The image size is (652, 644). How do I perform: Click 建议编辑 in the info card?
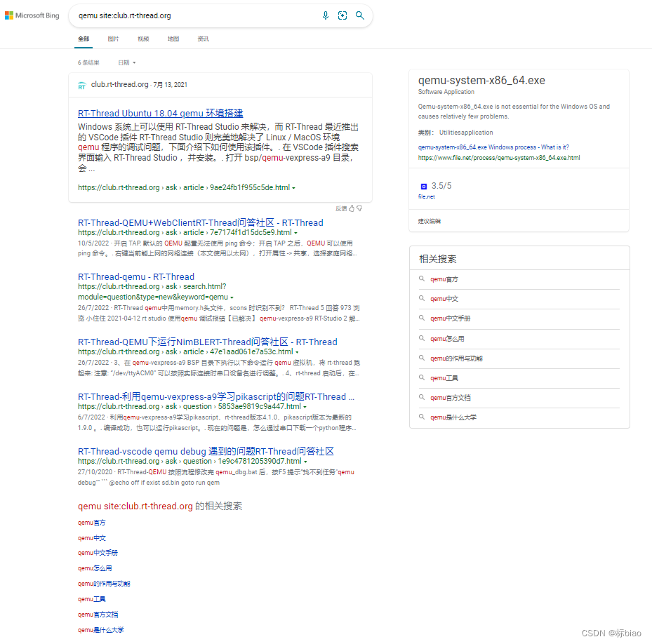click(x=429, y=222)
